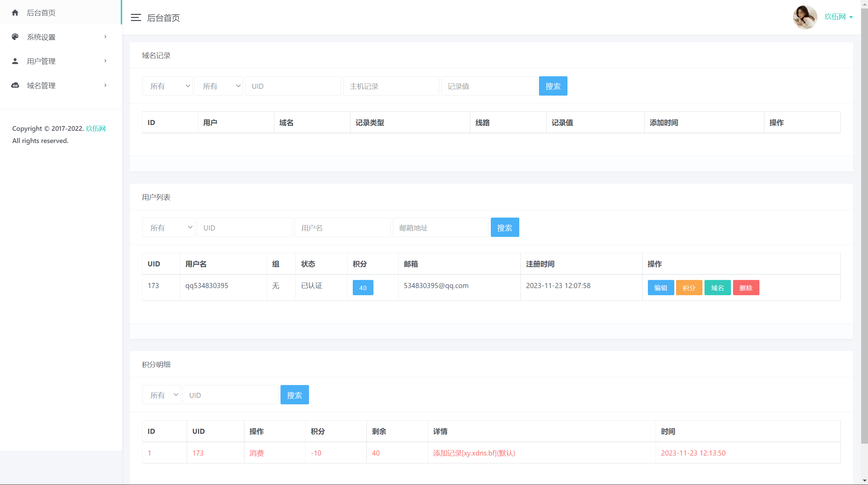Click the 域名管理 sidebar icon
Screen dimensions: 868x485
click(x=16, y=85)
